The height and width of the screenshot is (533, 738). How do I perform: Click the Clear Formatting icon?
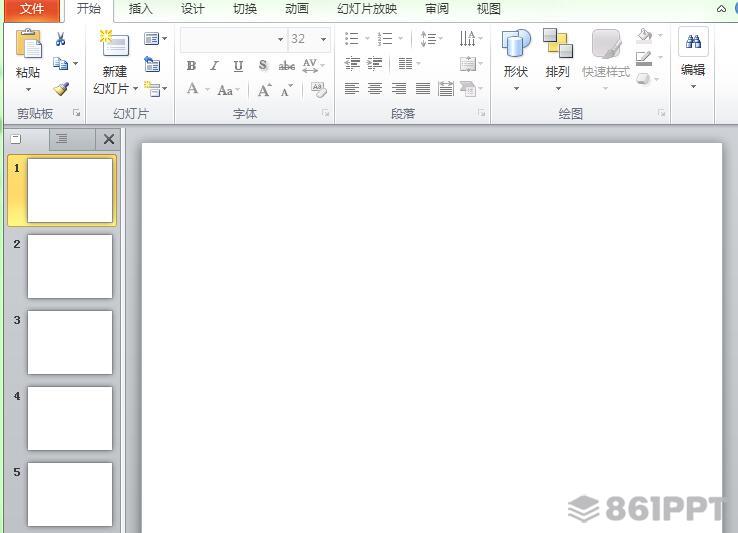pos(319,89)
